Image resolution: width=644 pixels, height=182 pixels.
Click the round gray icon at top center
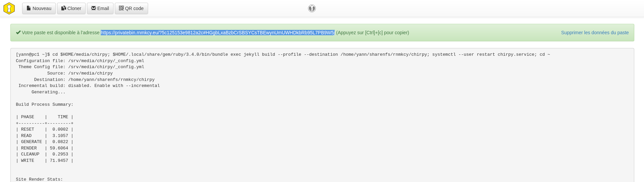pos(312,8)
